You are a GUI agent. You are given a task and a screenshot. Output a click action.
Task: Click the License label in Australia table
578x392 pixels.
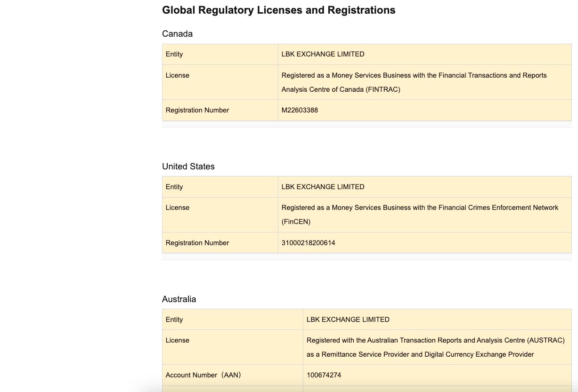pyautogui.click(x=177, y=340)
